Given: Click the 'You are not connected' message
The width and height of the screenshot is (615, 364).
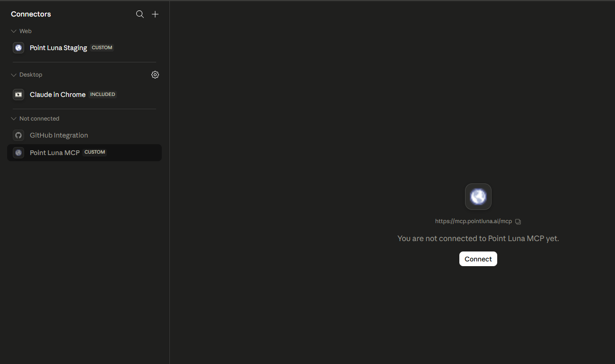Looking at the screenshot, I should point(478,239).
